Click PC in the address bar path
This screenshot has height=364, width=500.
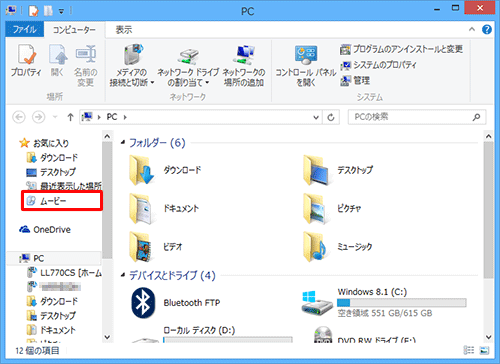coord(112,117)
